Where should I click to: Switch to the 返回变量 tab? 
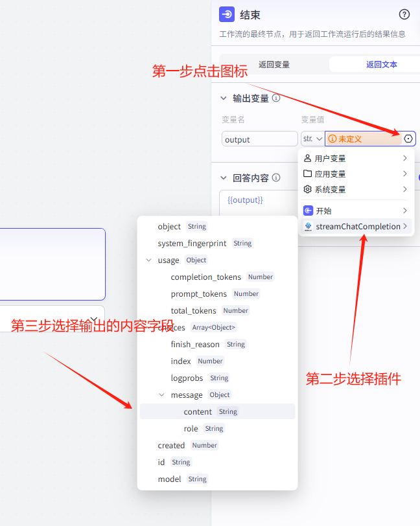pos(274,64)
